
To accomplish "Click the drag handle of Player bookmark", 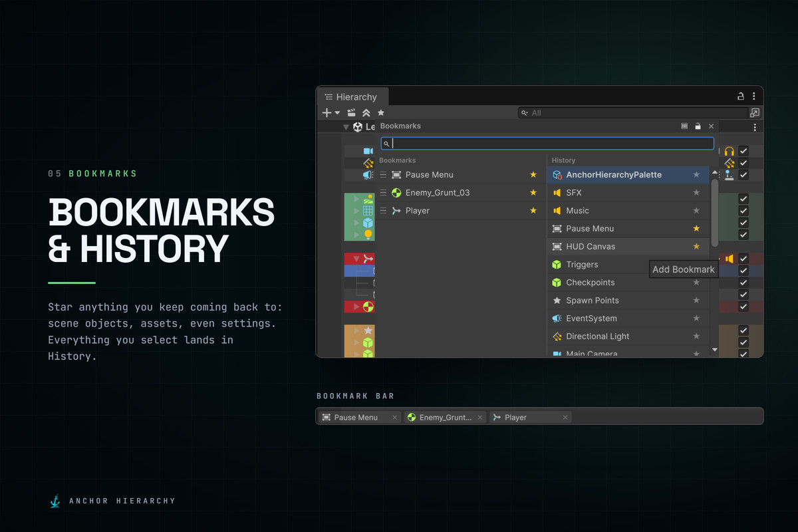I will [383, 211].
